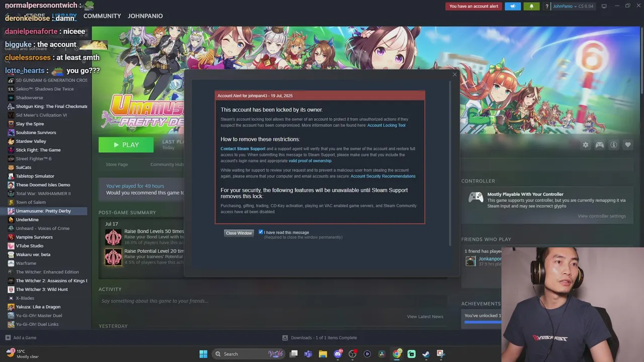Show game info icon
Viewport: 644px width, 362px height.
[x=614, y=145]
